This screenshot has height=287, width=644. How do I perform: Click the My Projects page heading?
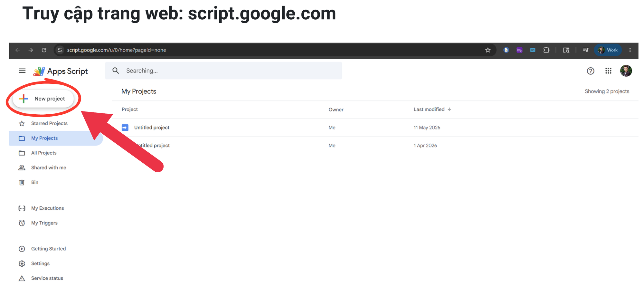pyautogui.click(x=139, y=91)
